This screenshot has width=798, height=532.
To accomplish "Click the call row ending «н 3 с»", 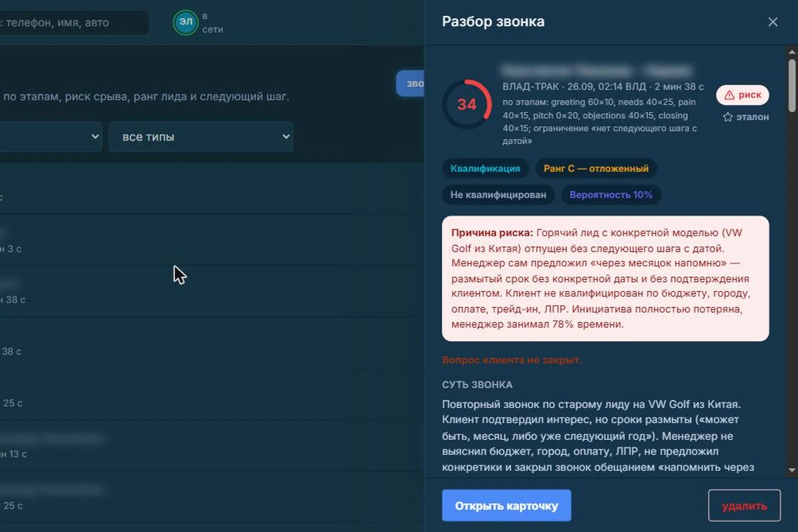I will pos(212,240).
